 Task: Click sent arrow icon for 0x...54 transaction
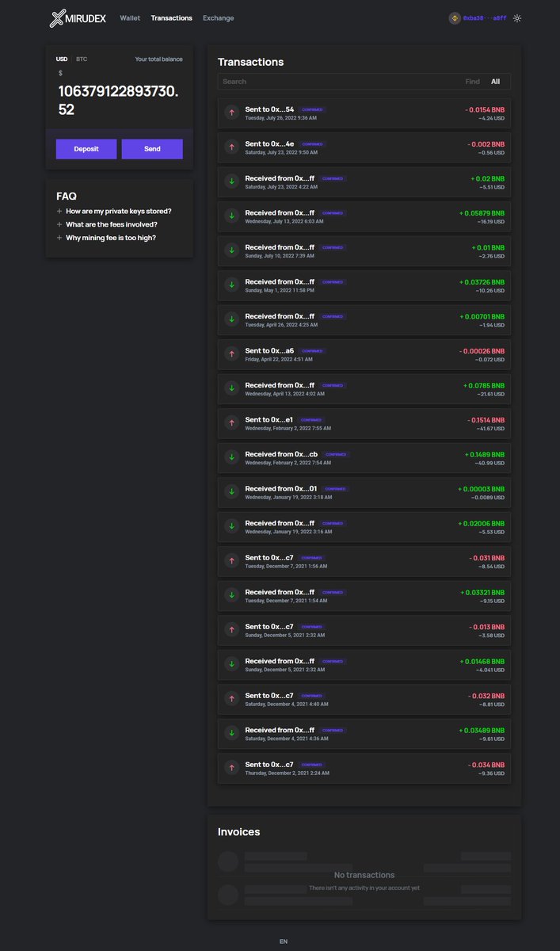click(232, 113)
